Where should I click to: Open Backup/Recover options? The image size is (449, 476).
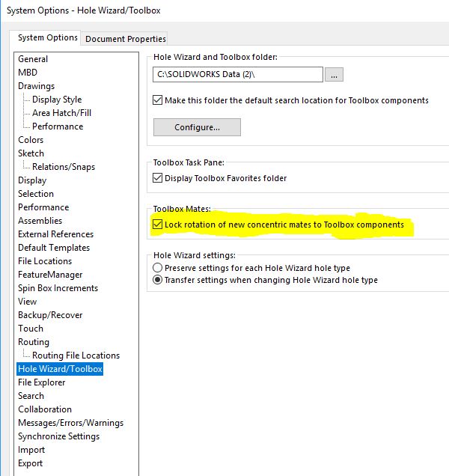(50, 315)
